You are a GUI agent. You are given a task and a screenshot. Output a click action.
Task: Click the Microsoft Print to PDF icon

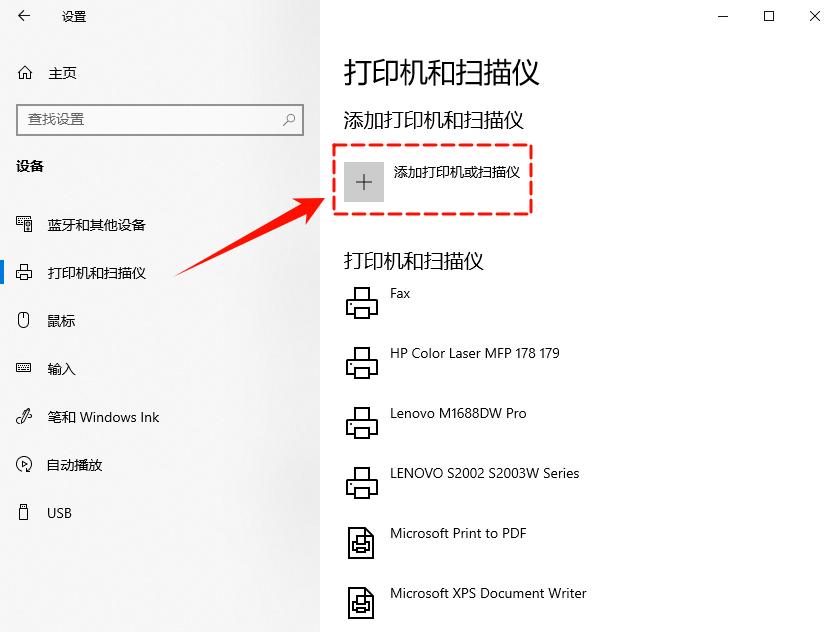pos(361,542)
